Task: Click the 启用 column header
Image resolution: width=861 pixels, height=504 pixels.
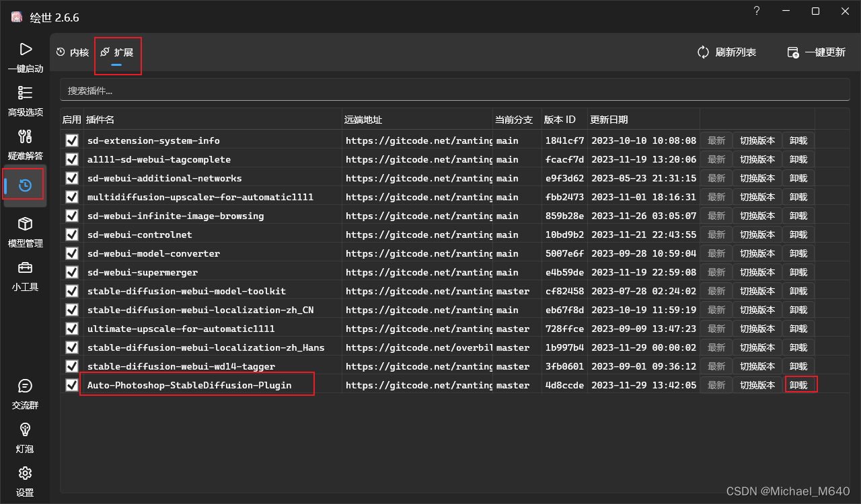Action: click(x=71, y=120)
